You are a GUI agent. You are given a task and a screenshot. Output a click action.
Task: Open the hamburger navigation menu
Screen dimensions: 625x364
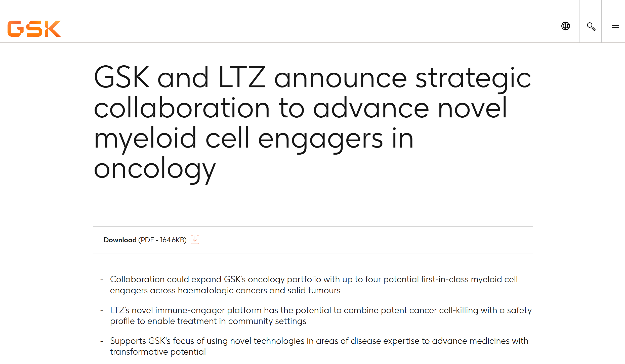tap(615, 26)
